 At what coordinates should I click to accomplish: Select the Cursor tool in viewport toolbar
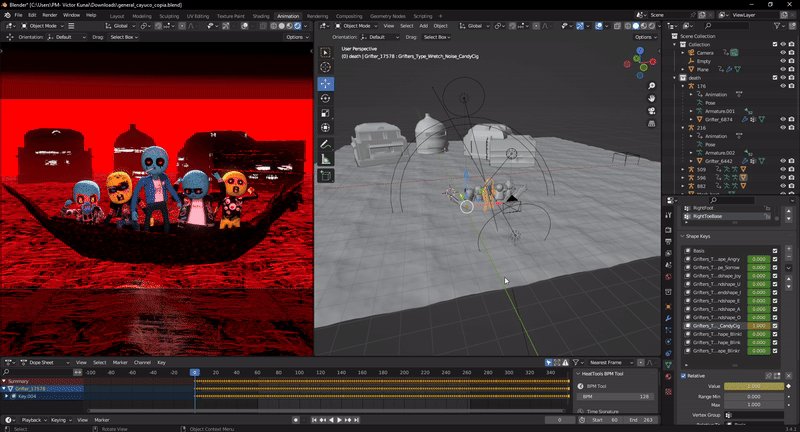(325, 67)
